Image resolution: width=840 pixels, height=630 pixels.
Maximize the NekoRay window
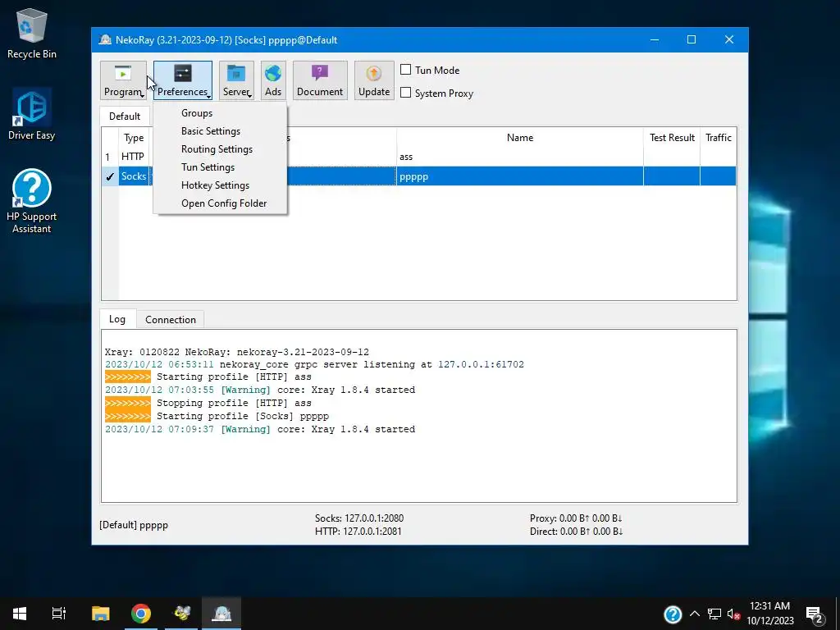point(691,39)
